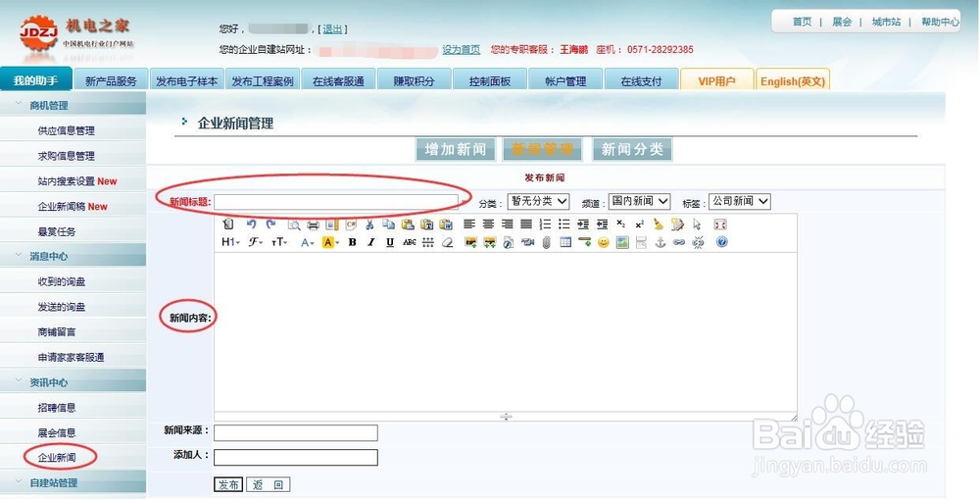Open the H1 heading format dropdown
980x499 pixels.
[230, 242]
